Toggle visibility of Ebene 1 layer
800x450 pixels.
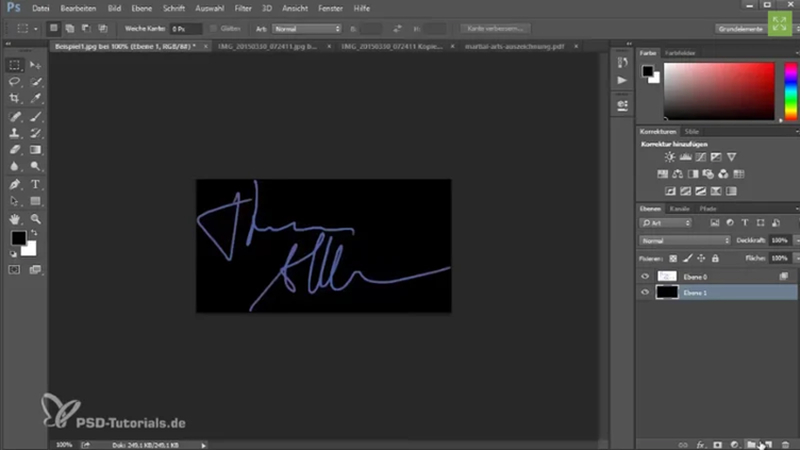[645, 292]
